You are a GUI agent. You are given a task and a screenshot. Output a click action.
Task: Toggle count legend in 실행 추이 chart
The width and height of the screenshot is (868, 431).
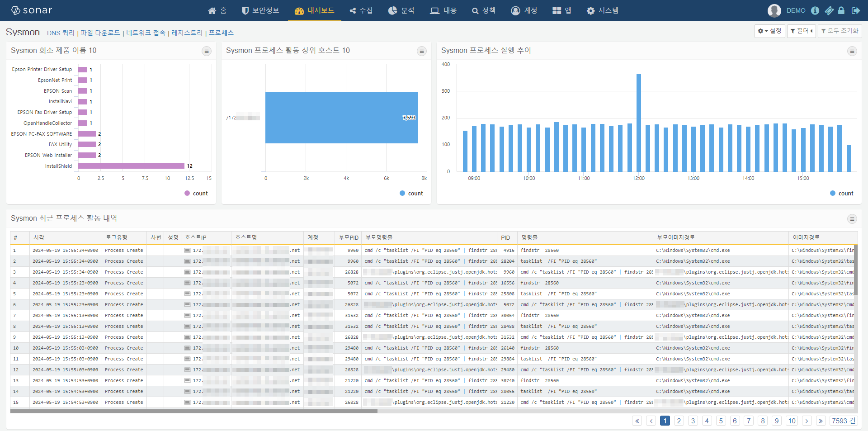click(842, 193)
